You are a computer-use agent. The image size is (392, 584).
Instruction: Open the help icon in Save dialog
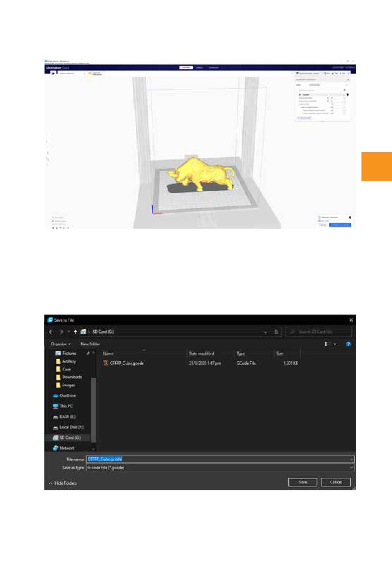click(x=348, y=344)
